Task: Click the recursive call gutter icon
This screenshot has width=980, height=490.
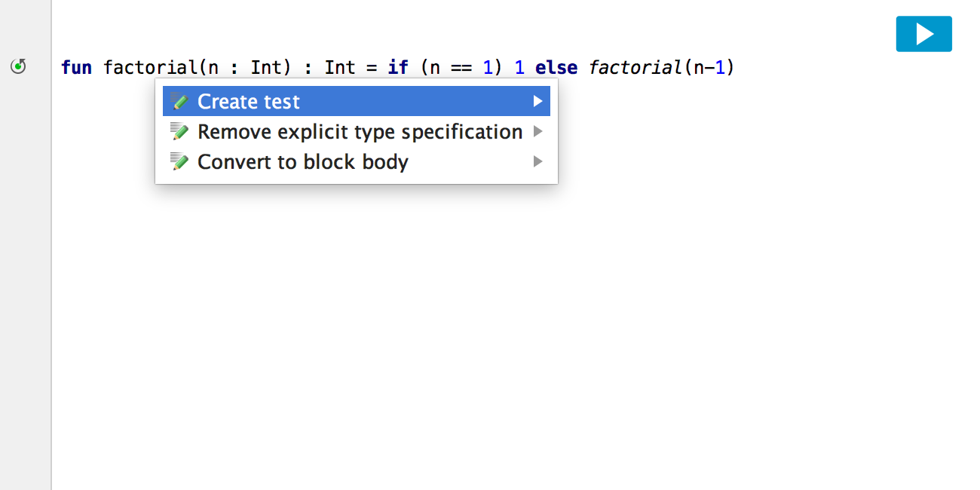Action: pos(19,66)
